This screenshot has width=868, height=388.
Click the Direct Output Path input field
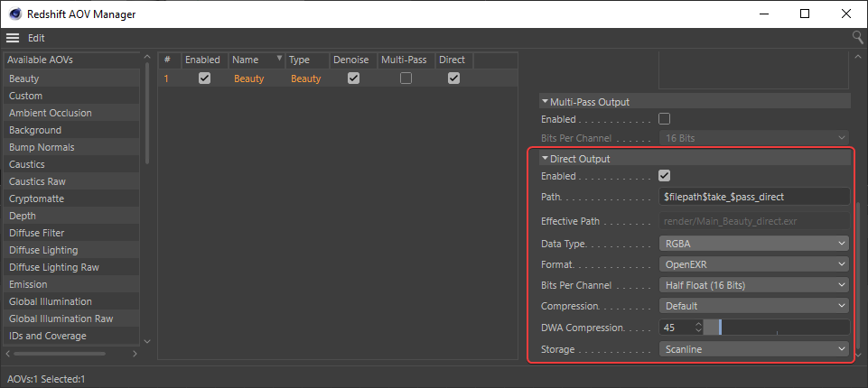[753, 196]
